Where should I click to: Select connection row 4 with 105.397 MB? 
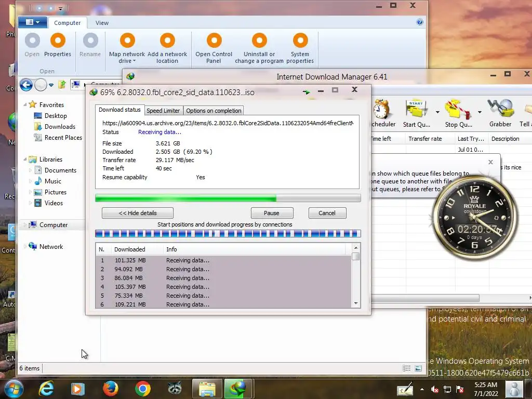224,287
